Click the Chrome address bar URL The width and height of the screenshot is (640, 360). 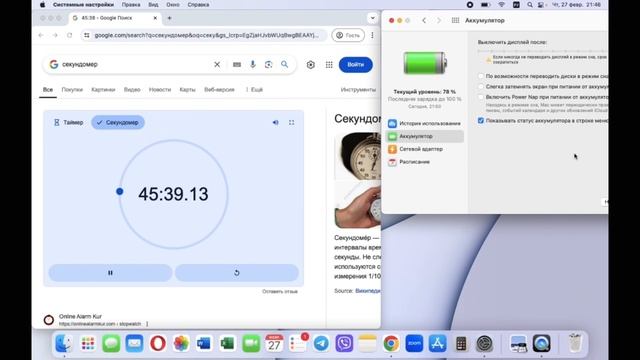click(x=207, y=36)
